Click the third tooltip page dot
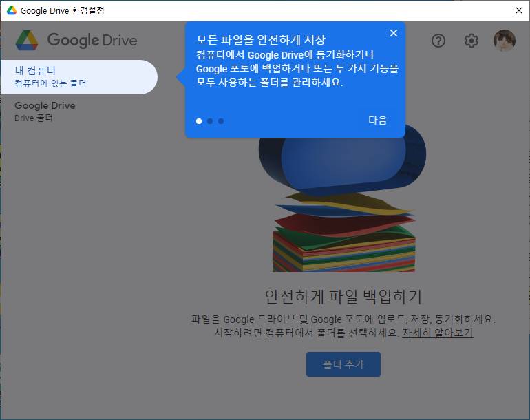530x420 pixels. click(x=221, y=121)
